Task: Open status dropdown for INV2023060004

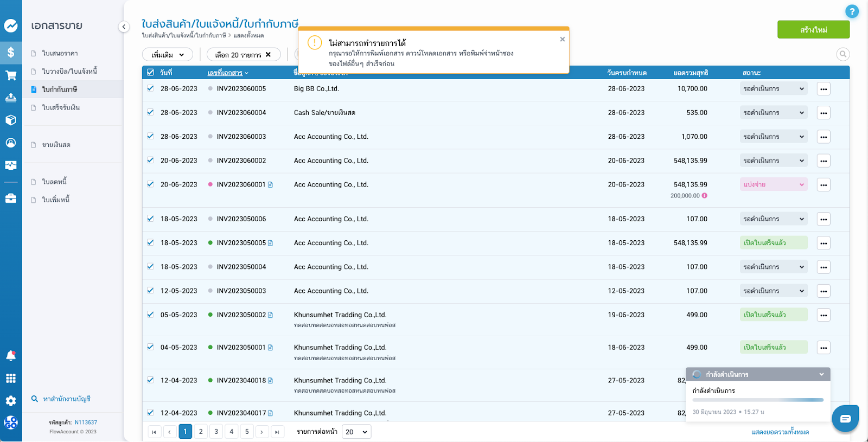Action: click(774, 113)
